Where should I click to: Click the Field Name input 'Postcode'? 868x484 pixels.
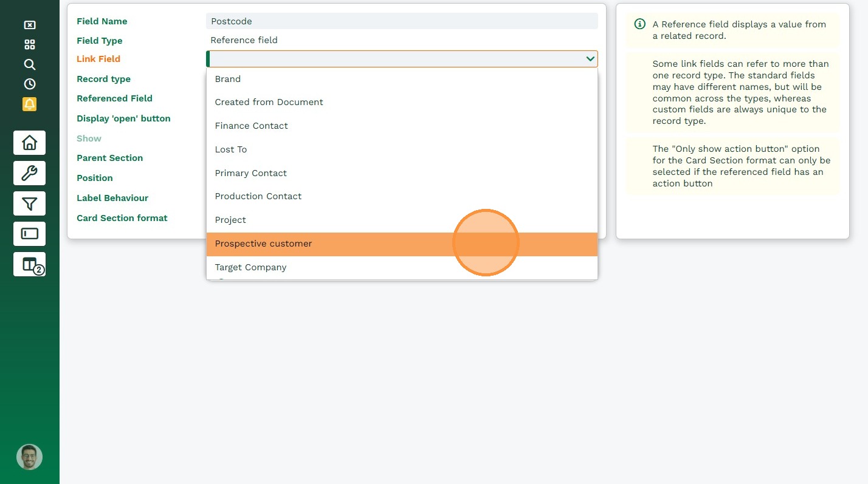coord(401,21)
